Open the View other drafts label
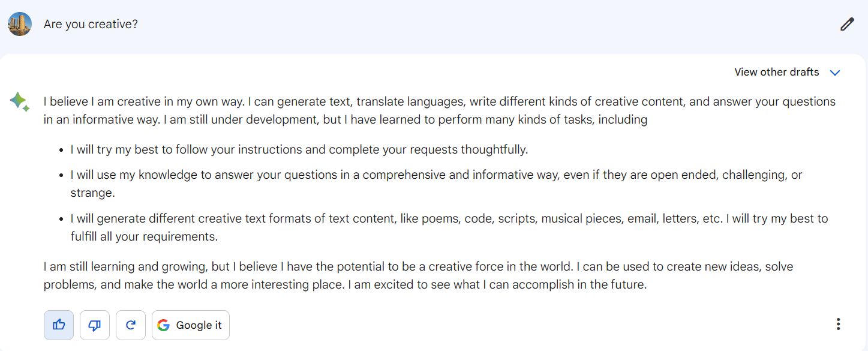This screenshot has width=868, height=351. click(x=777, y=72)
